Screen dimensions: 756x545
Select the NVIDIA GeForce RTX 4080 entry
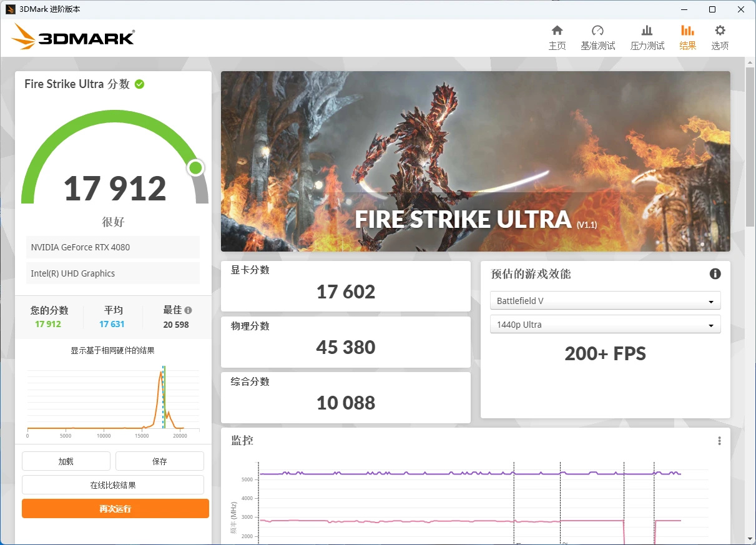coord(113,247)
